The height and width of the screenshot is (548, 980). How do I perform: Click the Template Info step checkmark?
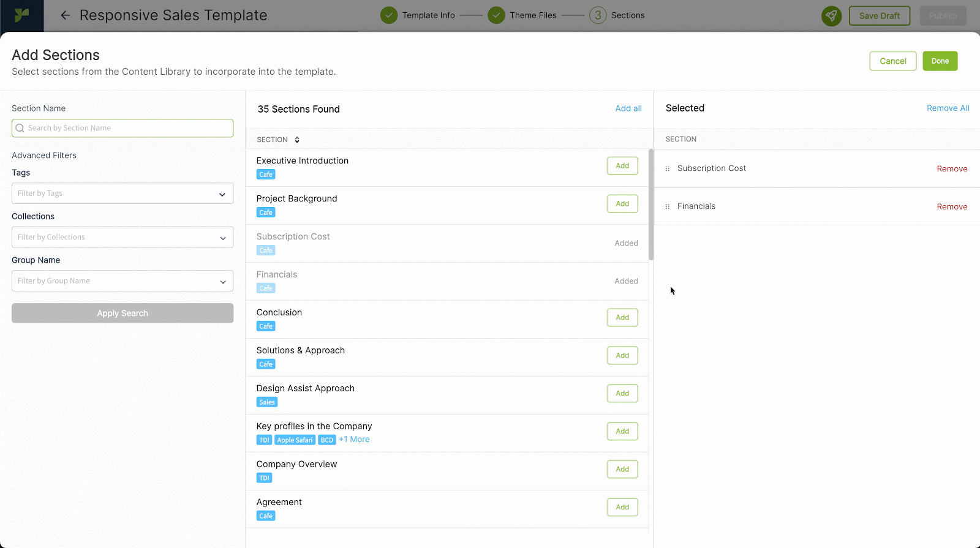click(x=389, y=15)
